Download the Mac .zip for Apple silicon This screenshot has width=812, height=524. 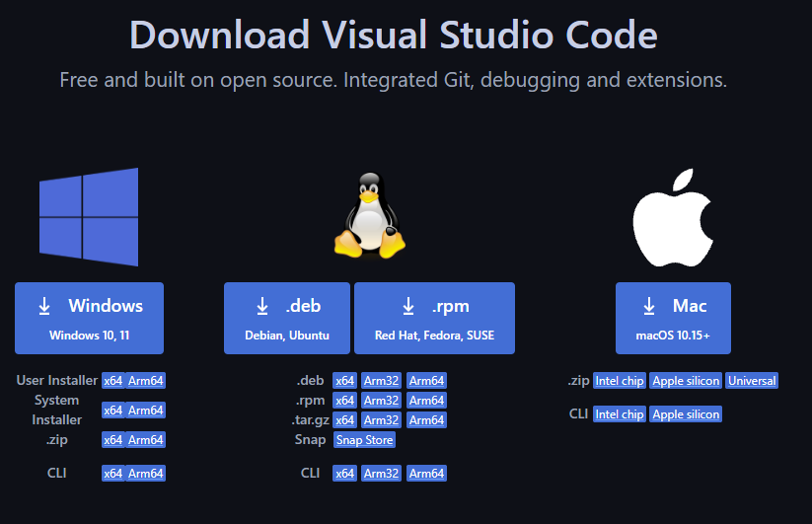coord(686,381)
